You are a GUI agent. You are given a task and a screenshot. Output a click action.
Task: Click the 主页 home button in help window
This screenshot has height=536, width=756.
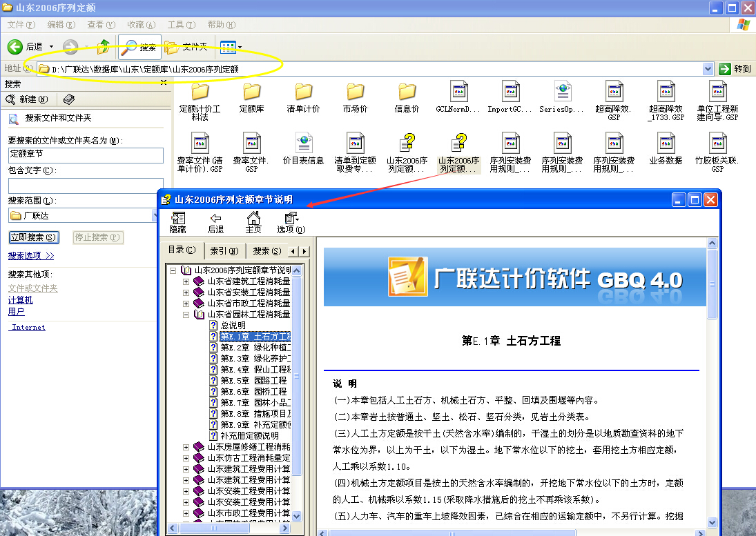click(253, 223)
